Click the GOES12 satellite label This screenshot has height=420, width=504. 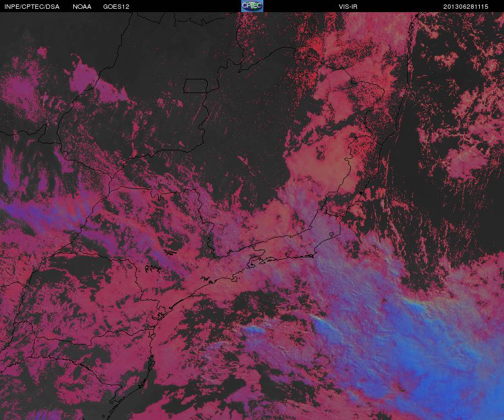click(116, 7)
